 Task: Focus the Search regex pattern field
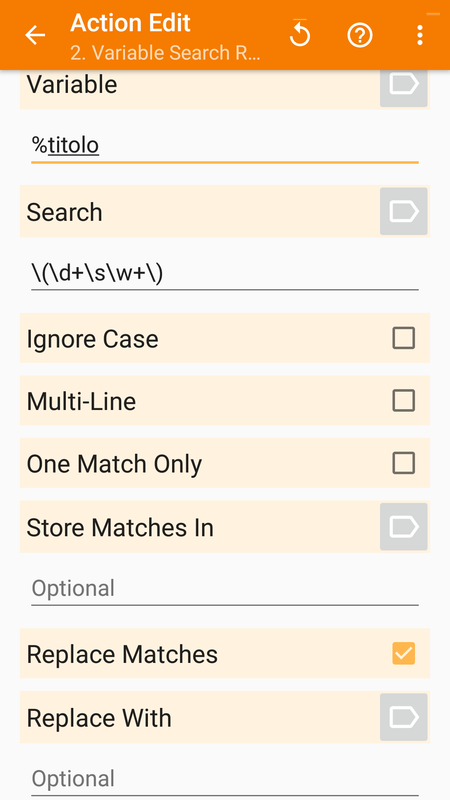(225, 274)
